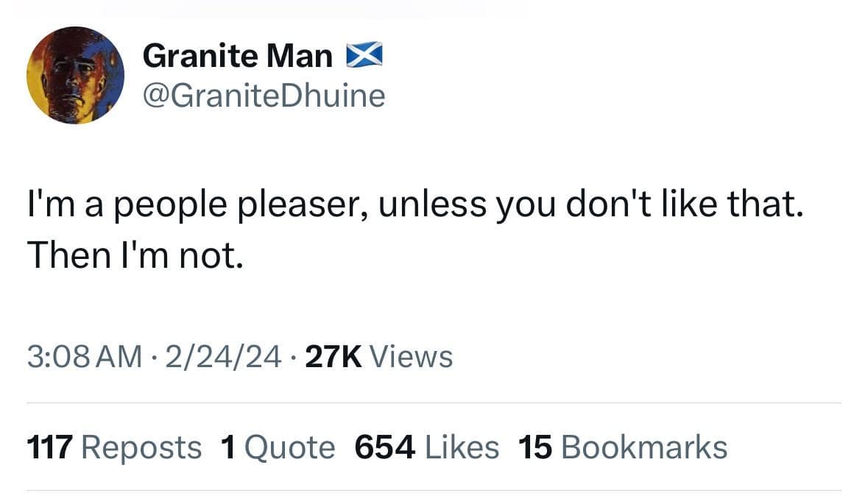Open Granite Man's profile picture
Image resolution: width=868 pixels, height=504 pixels.
74,75
